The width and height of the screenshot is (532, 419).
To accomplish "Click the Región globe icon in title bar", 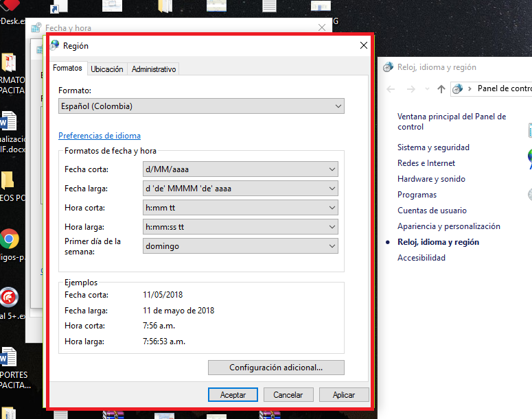I will [x=55, y=46].
